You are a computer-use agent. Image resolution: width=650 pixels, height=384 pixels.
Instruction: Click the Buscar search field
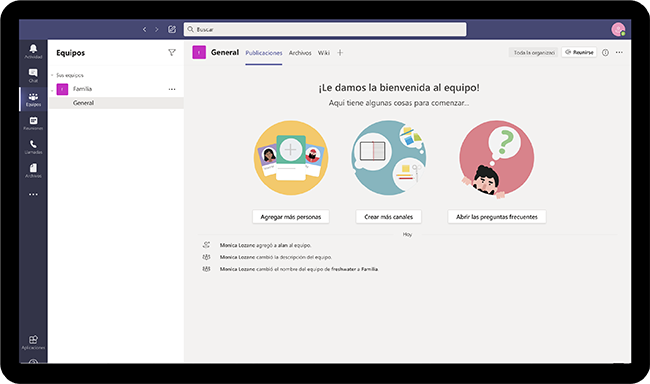click(x=325, y=29)
